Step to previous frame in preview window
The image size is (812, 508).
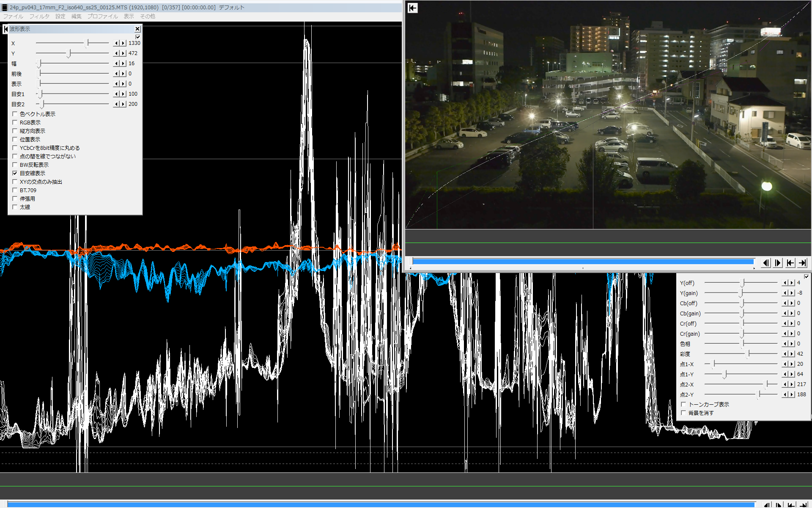[x=766, y=263]
